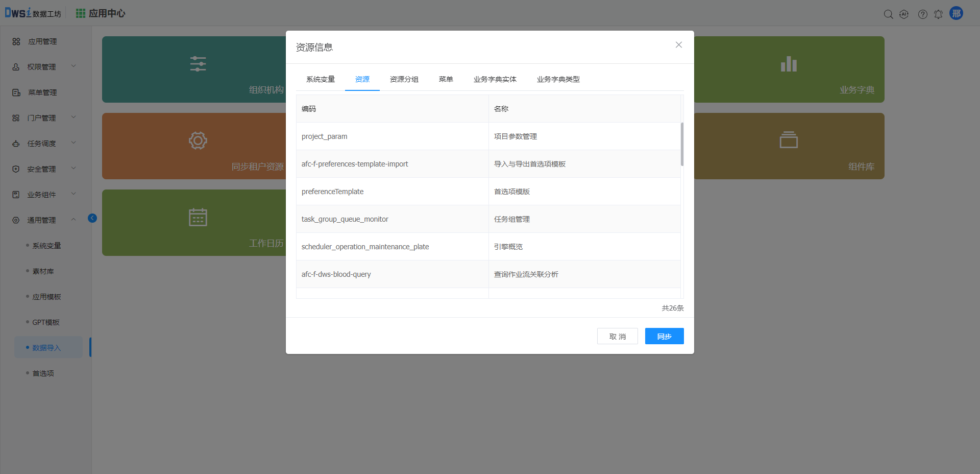Click the resource table vertical scrollbar
980x474 pixels.
pos(682,145)
